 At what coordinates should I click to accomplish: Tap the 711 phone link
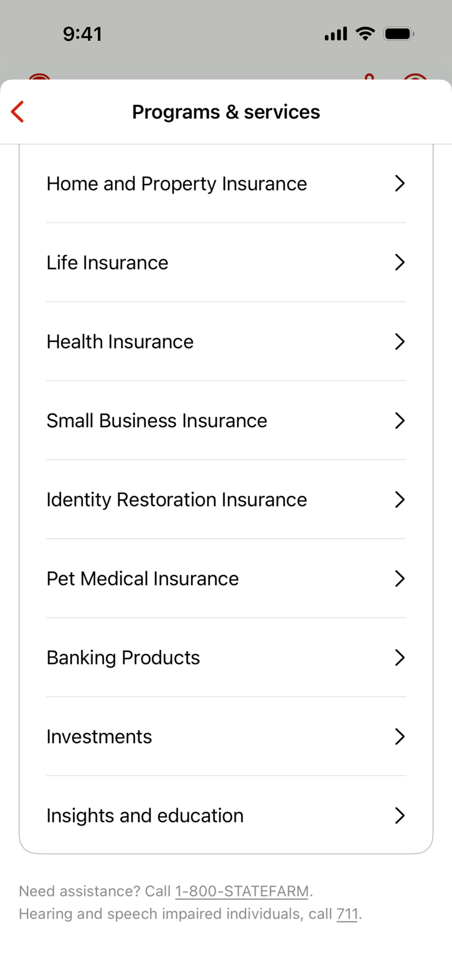[347, 914]
